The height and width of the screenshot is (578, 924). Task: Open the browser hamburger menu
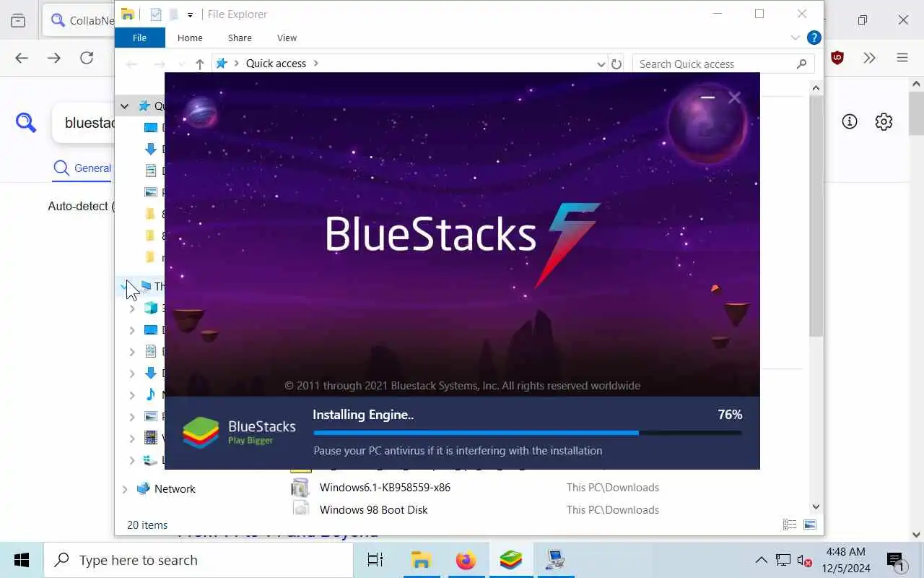tap(902, 58)
